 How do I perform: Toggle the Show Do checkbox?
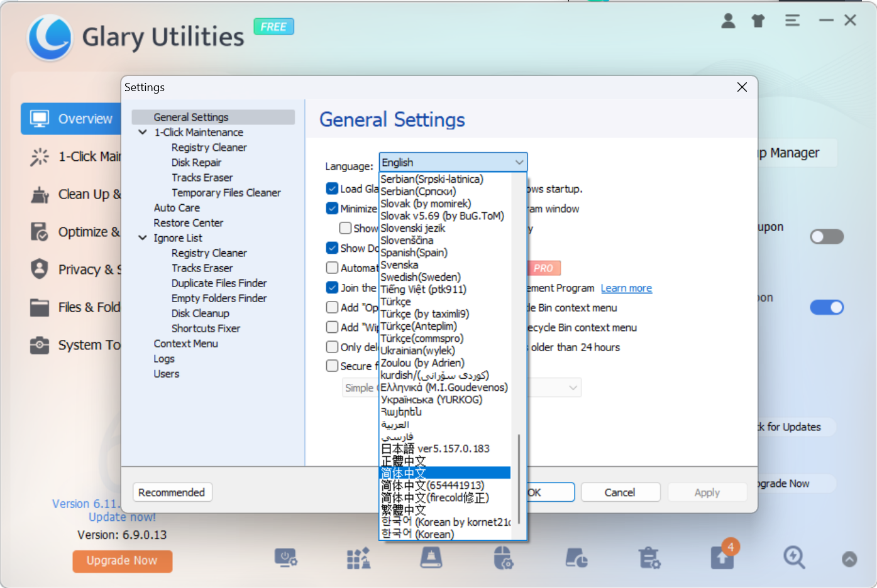click(333, 248)
